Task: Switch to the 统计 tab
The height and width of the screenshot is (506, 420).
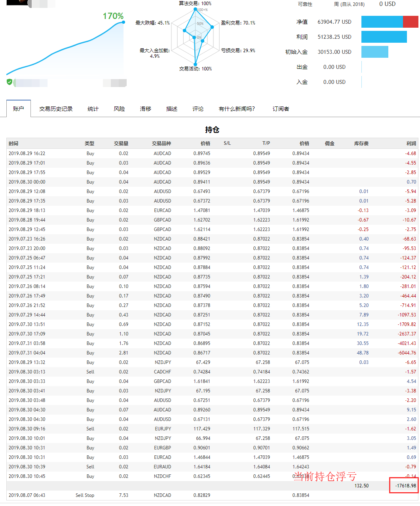Action: point(93,109)
